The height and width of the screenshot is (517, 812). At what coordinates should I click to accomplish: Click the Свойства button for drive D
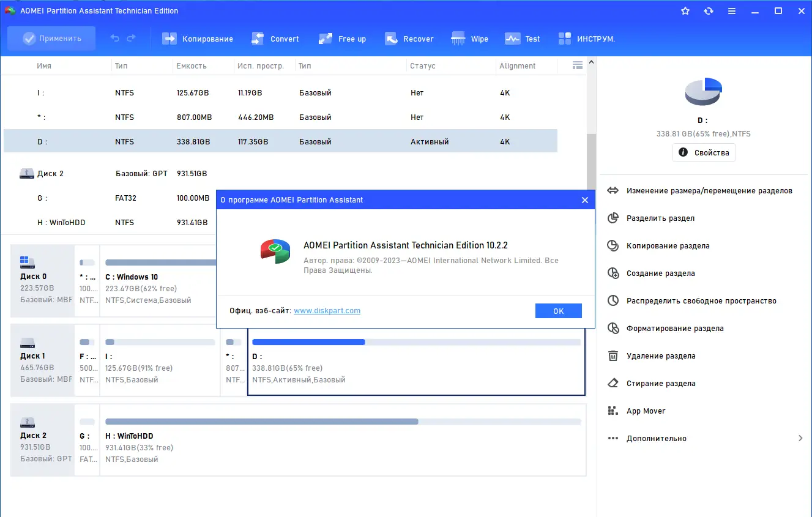click(x=704, y=152)
